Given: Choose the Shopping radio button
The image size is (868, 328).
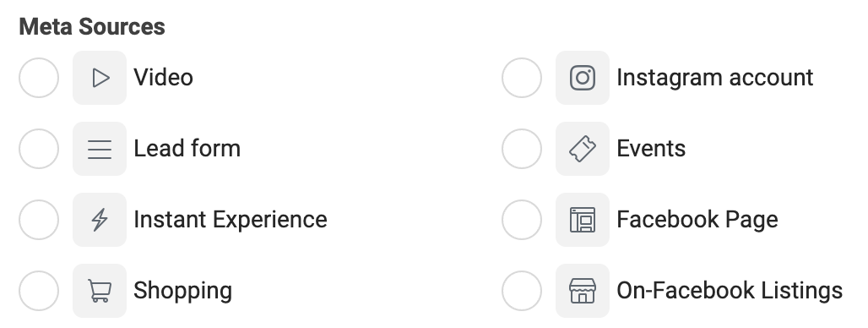Looking at the screenshot, I should (39, 290).
